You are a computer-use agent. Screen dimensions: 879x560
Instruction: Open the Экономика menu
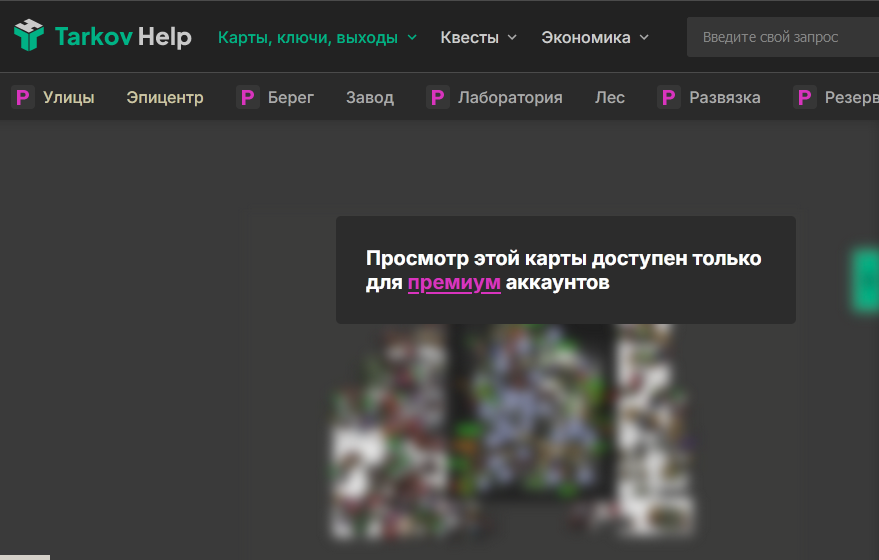586,38
